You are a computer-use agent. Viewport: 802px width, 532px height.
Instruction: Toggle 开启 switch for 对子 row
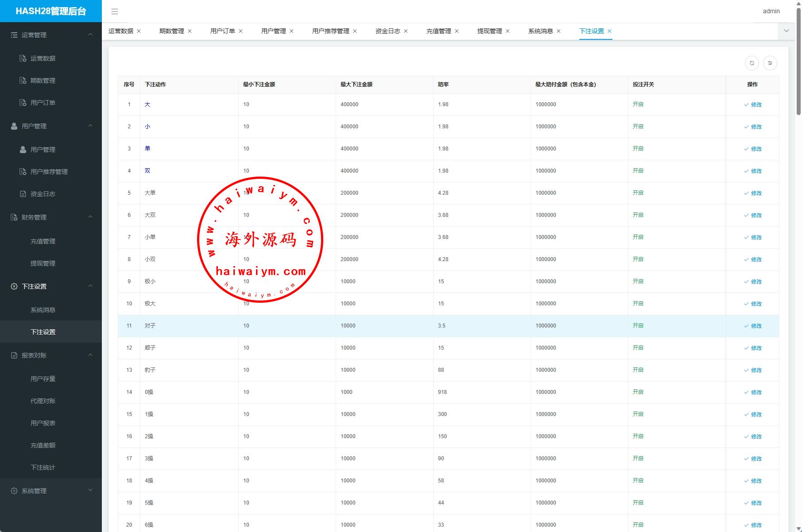(638, 326)
